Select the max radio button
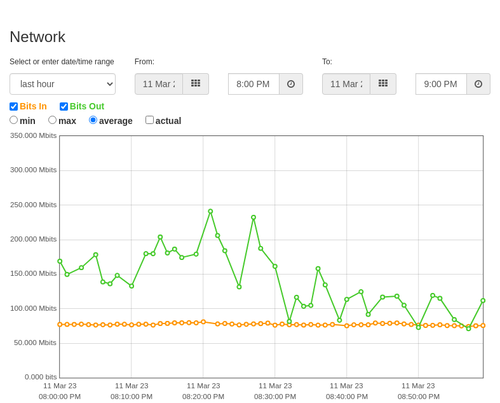Viewport: 500px width, 403px height. click(52, 120)
